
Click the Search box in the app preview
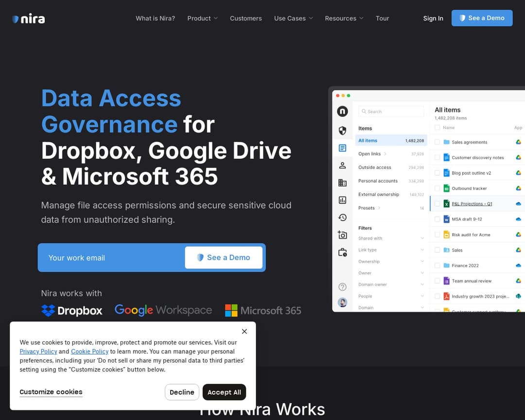coord(391,111)
